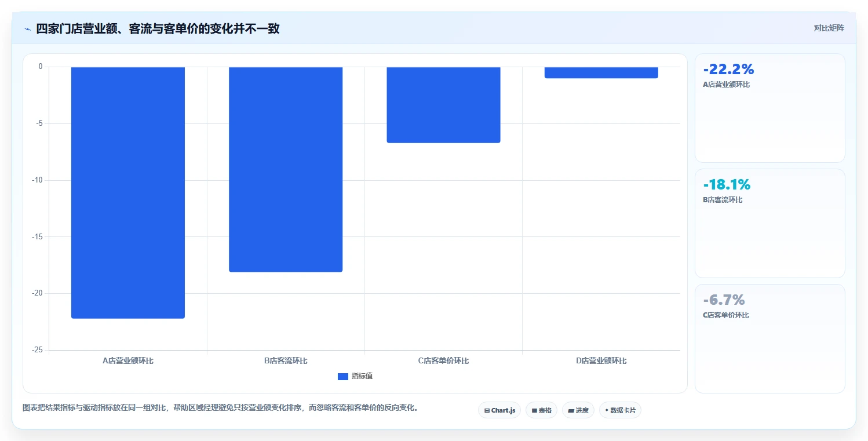Click the x-axis label C店客单价环比
The image size is (868, 441).
tap(443, 360)
